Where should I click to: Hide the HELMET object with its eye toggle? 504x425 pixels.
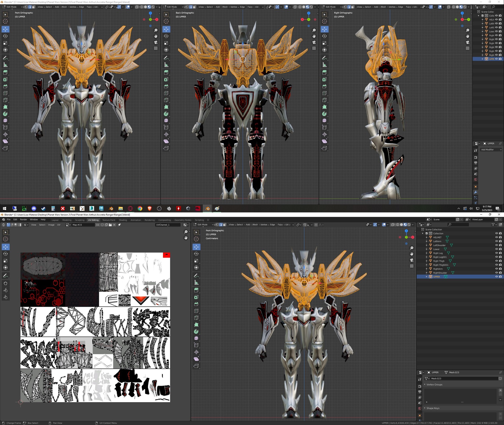tap(496, 237)
